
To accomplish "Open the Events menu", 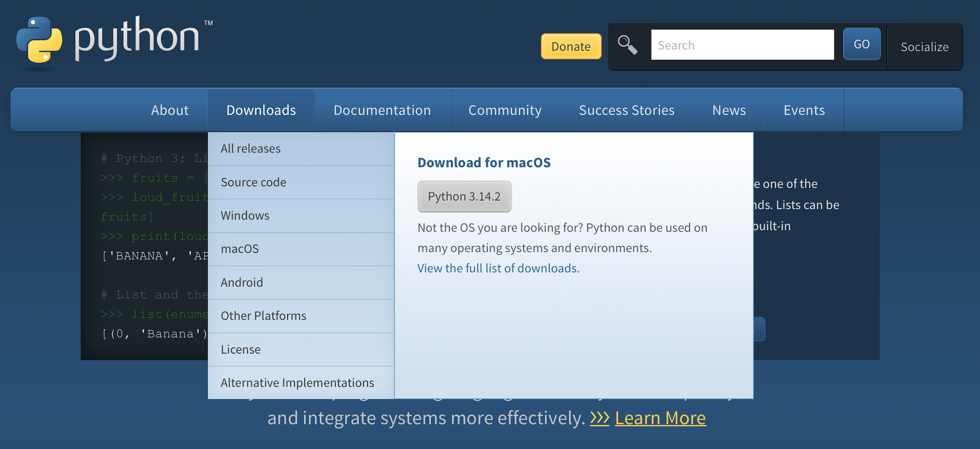I will [804, 110].
